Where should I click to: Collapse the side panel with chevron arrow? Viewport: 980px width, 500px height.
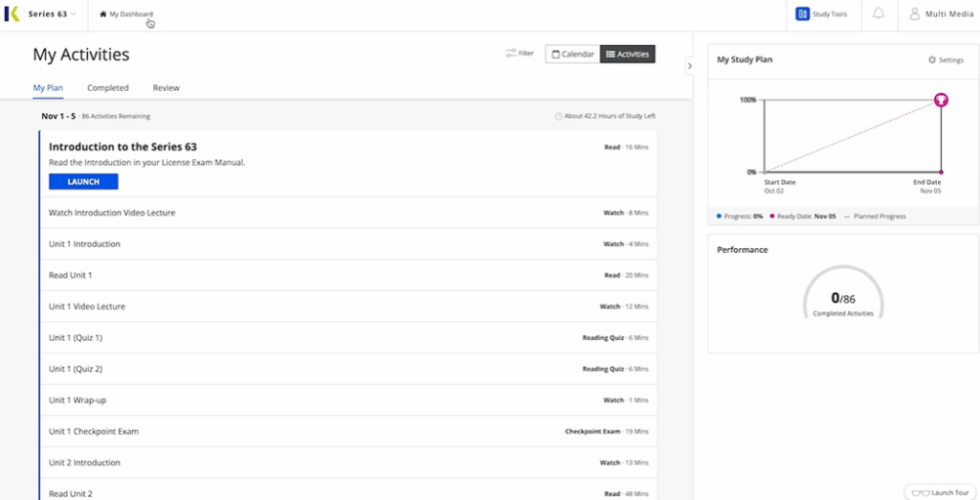pyautogui.click(x=689, y=66)
